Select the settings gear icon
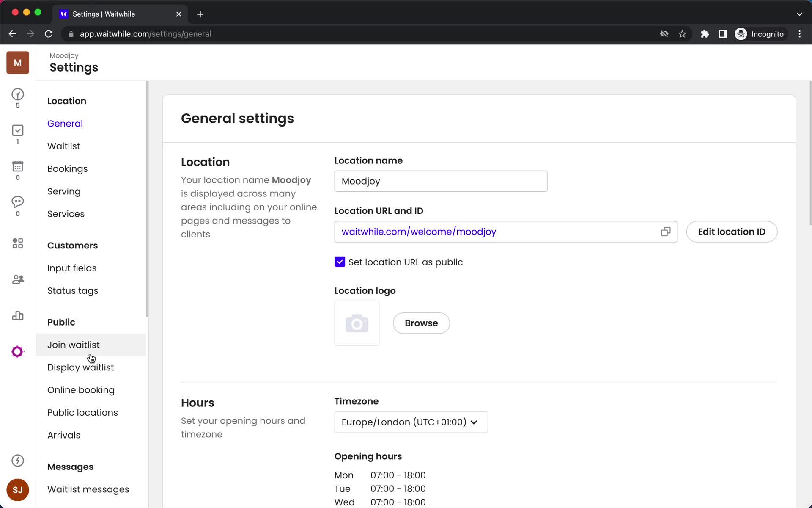This screenshot has width=812, height=508. pos(17,351)
